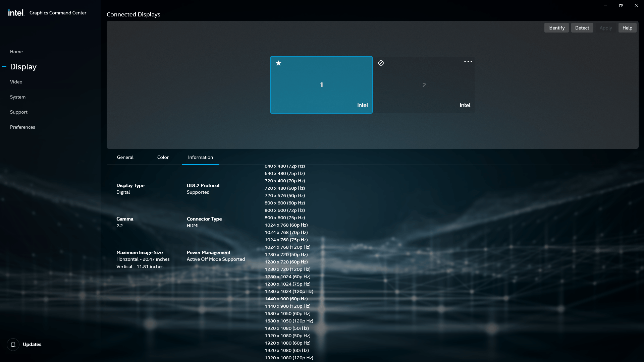Open display 2 three-dot options menu
Image resolution: width=644 pixels, height=362 pixels.
click(x=468, y=61)
